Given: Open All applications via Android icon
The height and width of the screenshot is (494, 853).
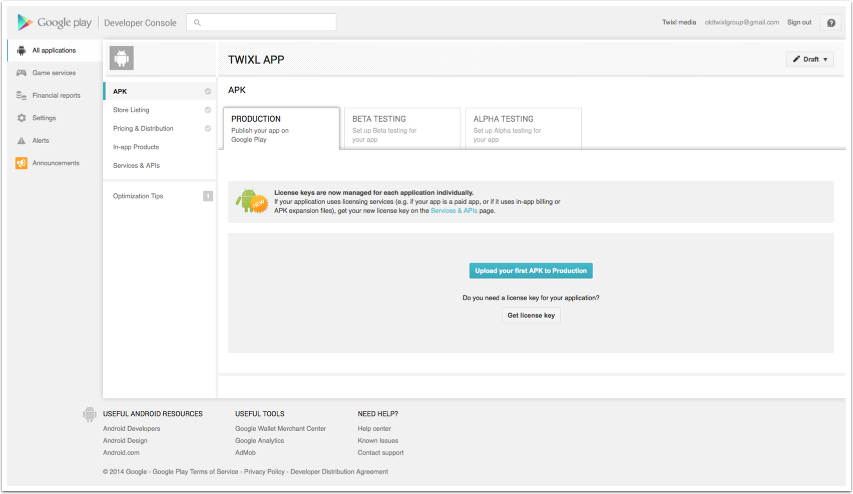Looking at the screenshot, I should point(21,51).
